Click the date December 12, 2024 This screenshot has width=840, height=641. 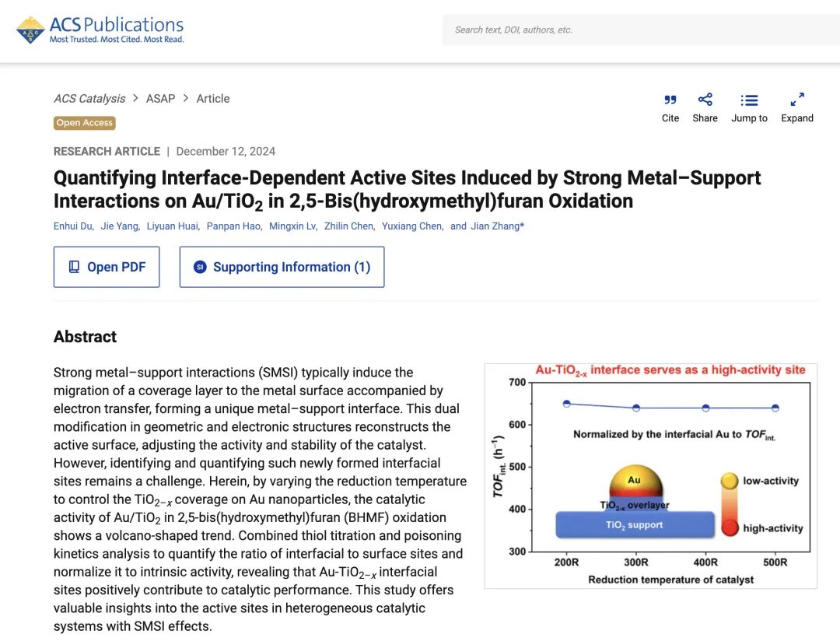tap(226, 152)
